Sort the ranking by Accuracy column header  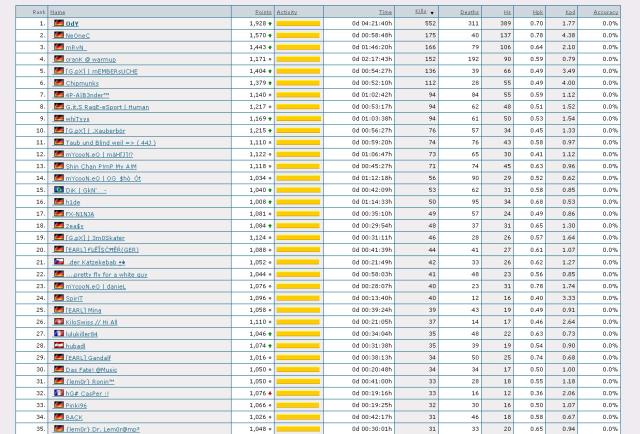605,12
